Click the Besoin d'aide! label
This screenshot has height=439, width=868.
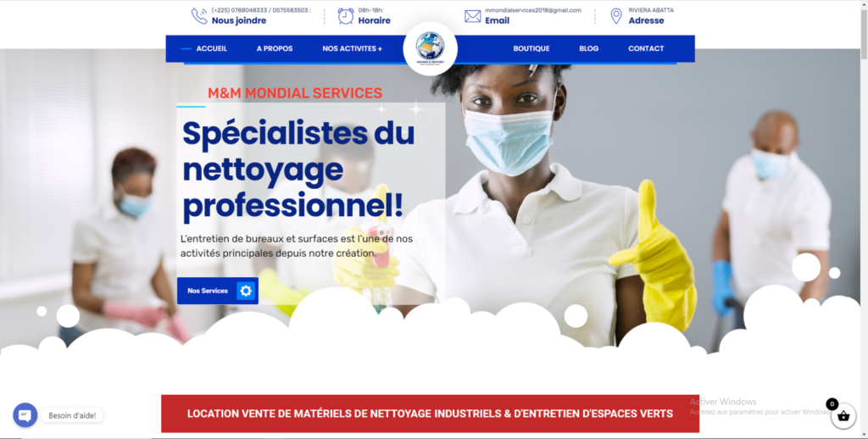[x=72, y=415]
